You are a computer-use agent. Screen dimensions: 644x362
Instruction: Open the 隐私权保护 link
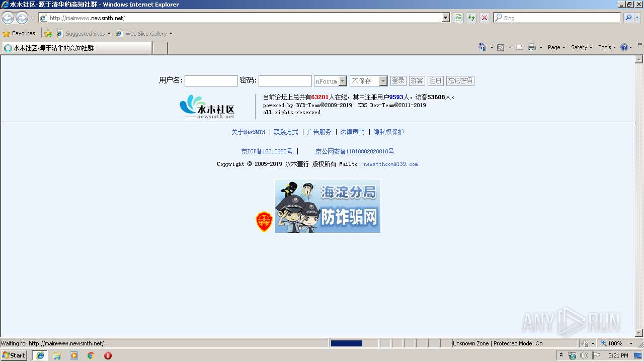[x=388, y=132]
